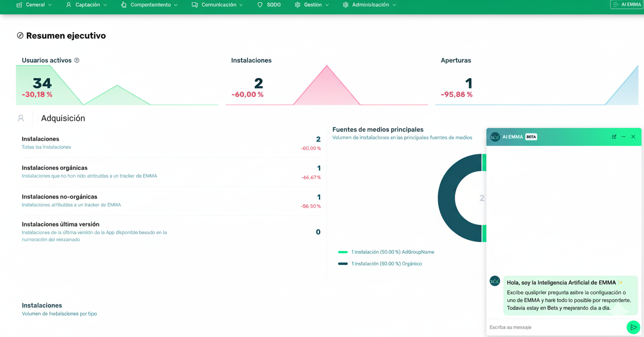The image size is (644, 337).
Task: Open the Gestión menu
Action: [x=312, y=5]
